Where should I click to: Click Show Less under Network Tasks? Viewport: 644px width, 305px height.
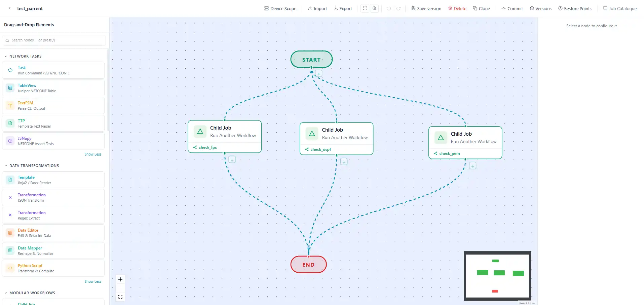pyautogui.click(x=93, y=154)
